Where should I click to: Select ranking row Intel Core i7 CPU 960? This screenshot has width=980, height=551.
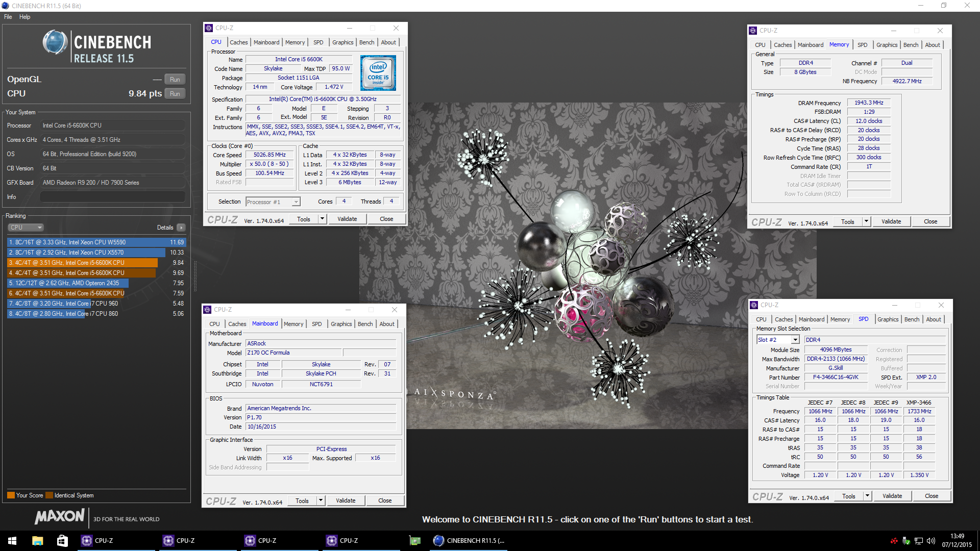click(96, 304)
